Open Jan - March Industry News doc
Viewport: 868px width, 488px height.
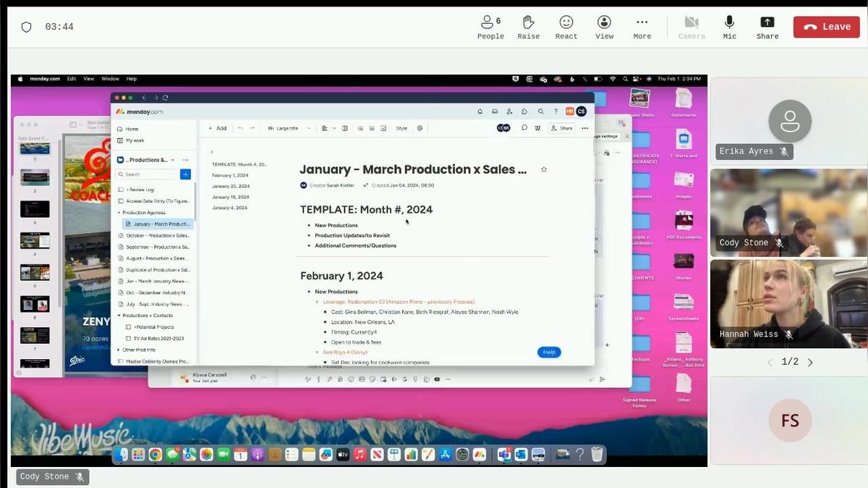[154, 281]
